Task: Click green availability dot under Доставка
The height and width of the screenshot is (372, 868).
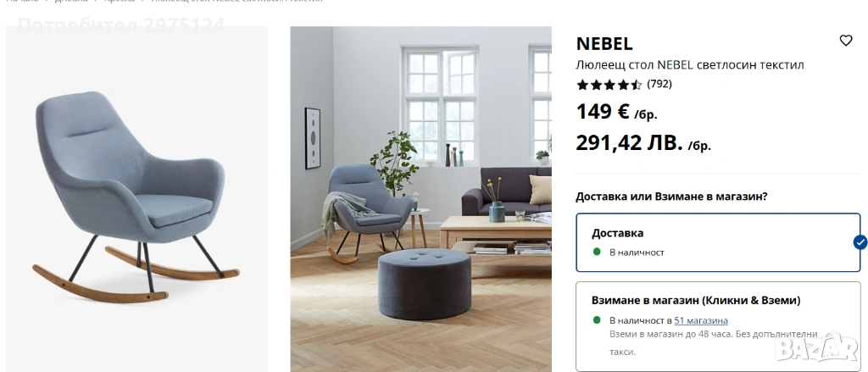Action: (597, 252)
